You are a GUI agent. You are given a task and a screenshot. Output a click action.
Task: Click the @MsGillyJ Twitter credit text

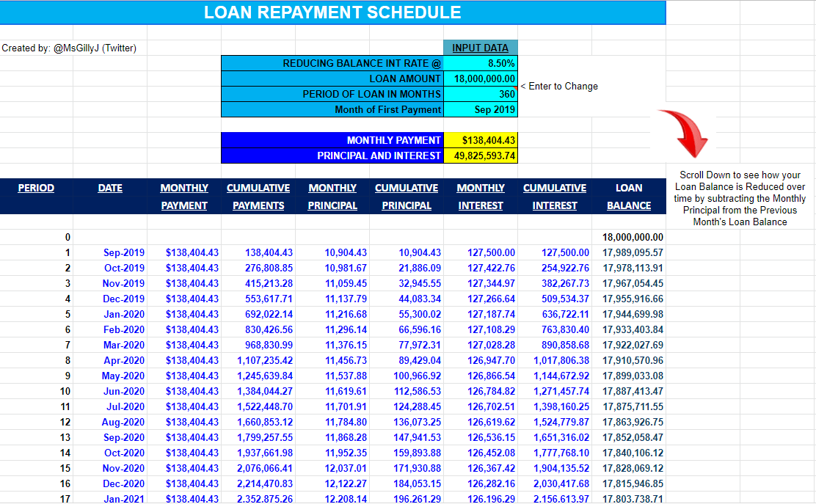point(70,48)
